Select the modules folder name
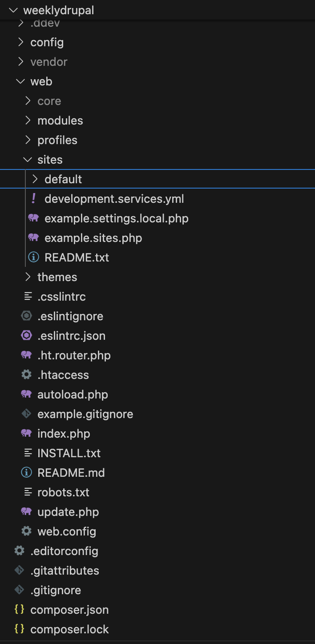The height and width of the screenshot is (644, 315). coord(60,121)
